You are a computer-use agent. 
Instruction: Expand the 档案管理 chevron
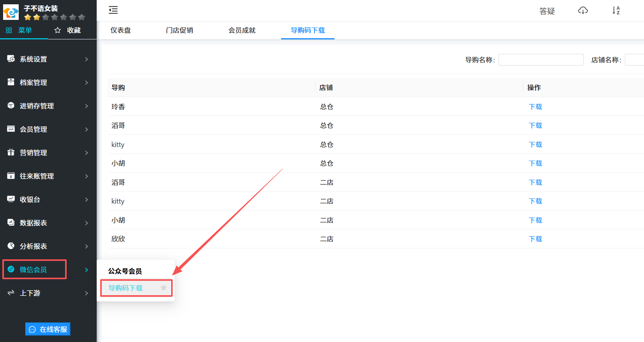(87, 83)
